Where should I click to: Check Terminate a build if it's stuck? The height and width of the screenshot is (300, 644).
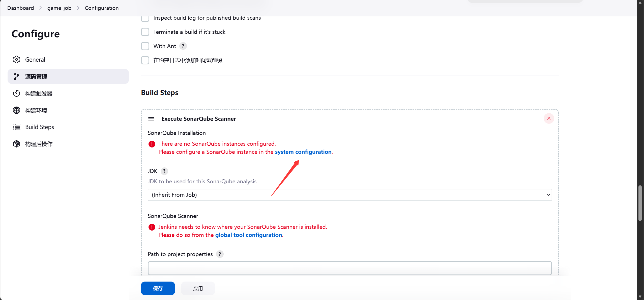[x=145, y=32]
